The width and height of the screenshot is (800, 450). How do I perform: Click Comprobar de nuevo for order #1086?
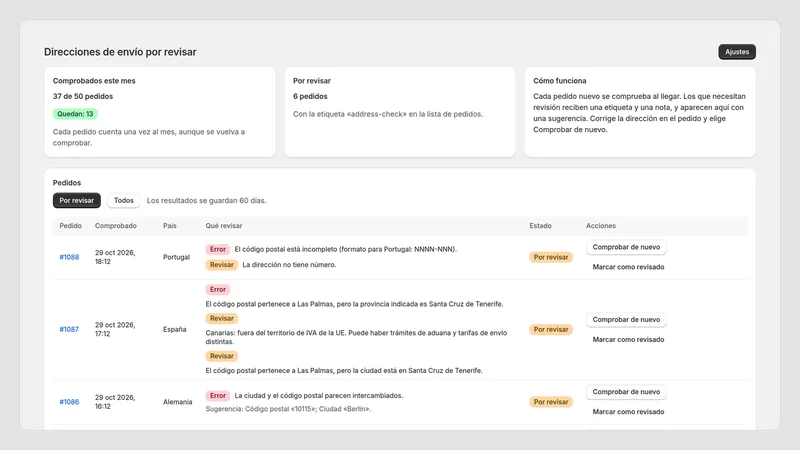coord(626,392)
